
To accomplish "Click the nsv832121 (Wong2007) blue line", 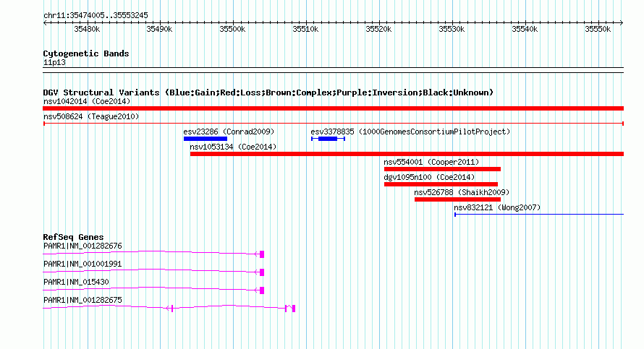I will click(539, 215).
